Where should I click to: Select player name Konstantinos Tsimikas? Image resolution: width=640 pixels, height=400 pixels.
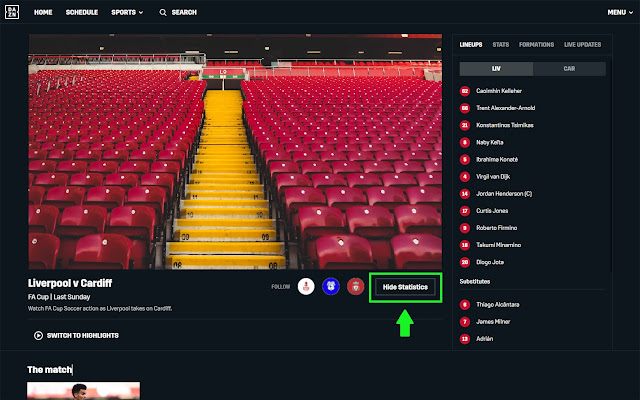point(504,125)
